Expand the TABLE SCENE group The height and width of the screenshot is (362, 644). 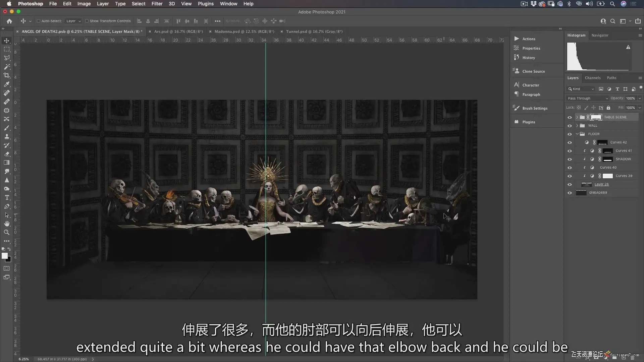point(577,117)
